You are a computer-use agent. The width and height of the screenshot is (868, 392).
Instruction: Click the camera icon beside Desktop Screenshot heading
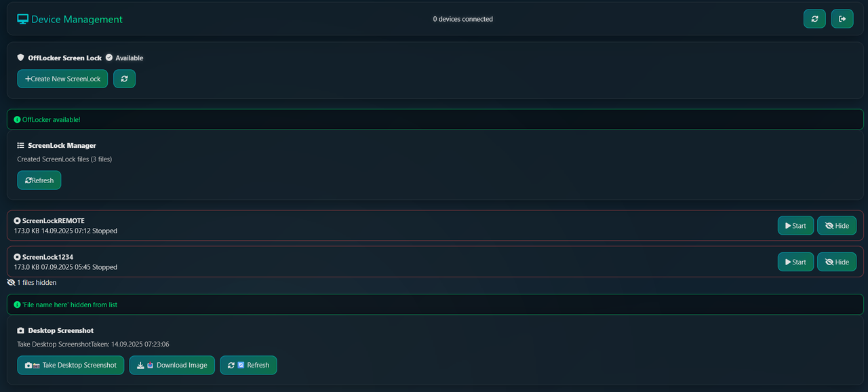(x=20, y=330)
